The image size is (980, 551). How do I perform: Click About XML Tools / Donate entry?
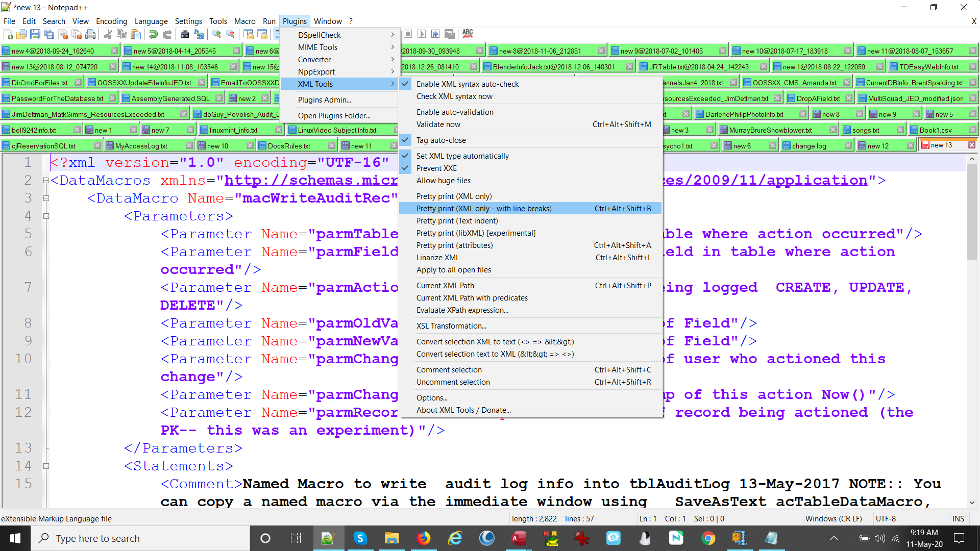click(x=463, y=410)
